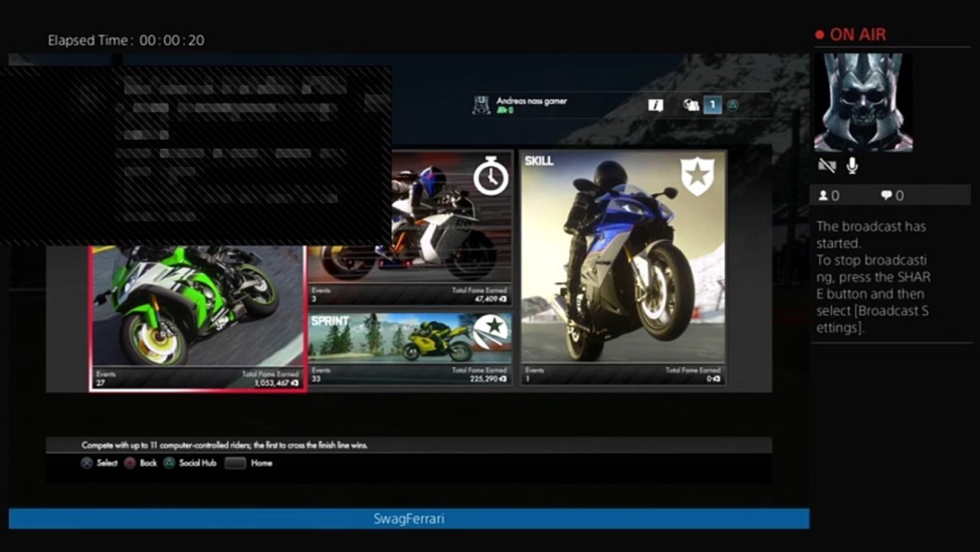Click the circle button icon next to Back
Image resolution: width=980 pixels, height=552 pixels.
point(130,463)
